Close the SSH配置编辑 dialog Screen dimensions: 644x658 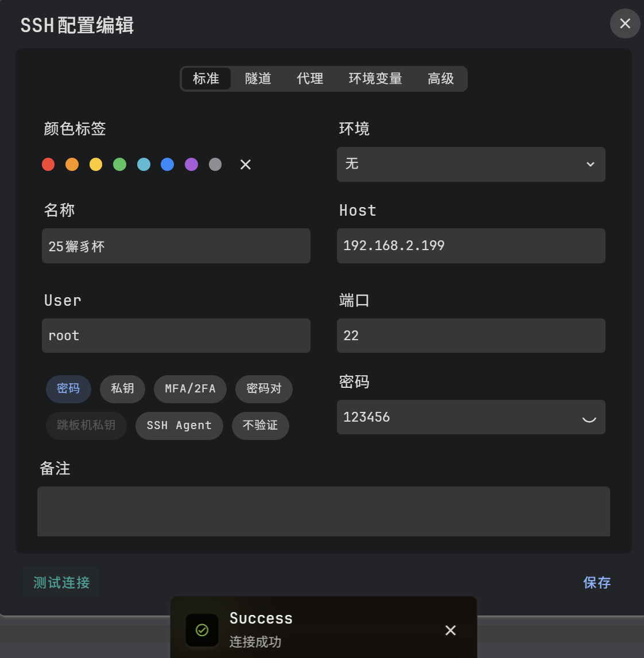click(x=625, y=24)
